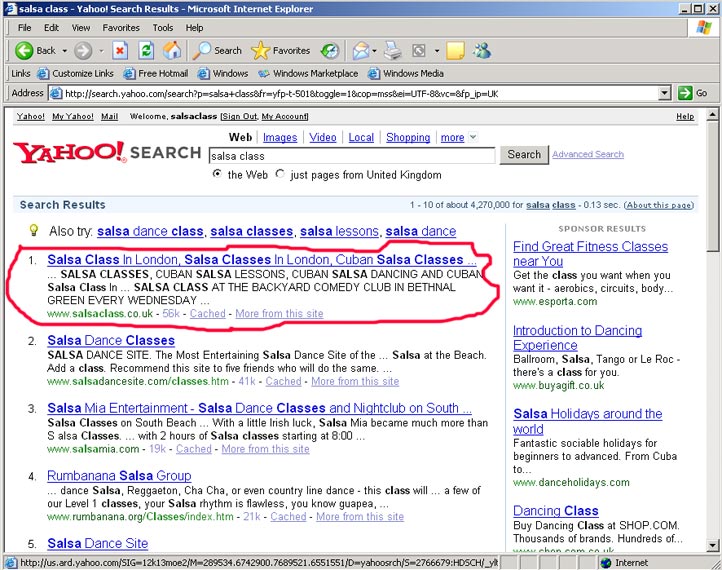Switch to the Images search tab
The image size is (722, 570).
(280, 138)
